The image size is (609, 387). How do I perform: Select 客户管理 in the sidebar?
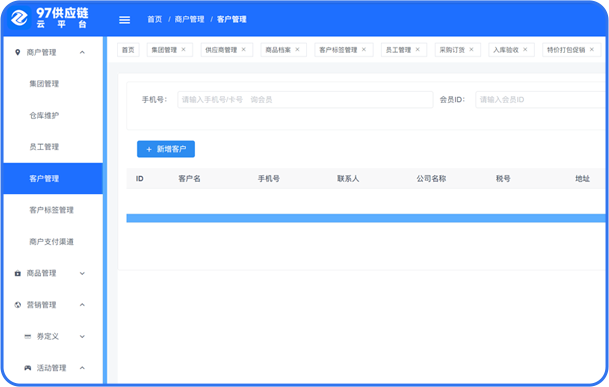click(x=53, y=178)
